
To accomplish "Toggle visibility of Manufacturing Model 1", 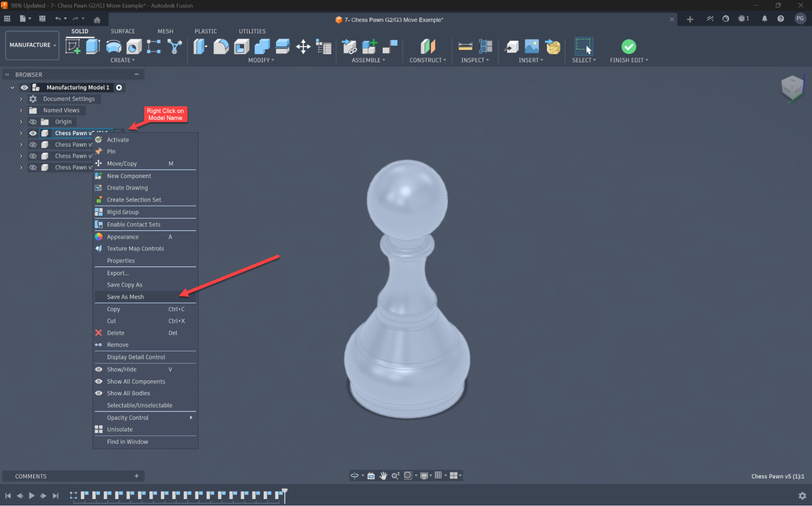I will pyautogui.click(x=24, y=87).
